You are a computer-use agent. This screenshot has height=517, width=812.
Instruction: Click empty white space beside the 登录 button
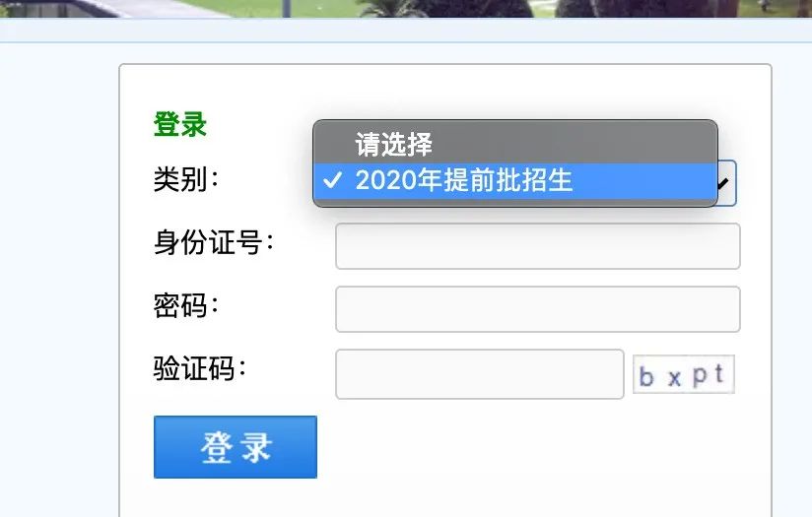pyautogui.click(x=518, y=450)
